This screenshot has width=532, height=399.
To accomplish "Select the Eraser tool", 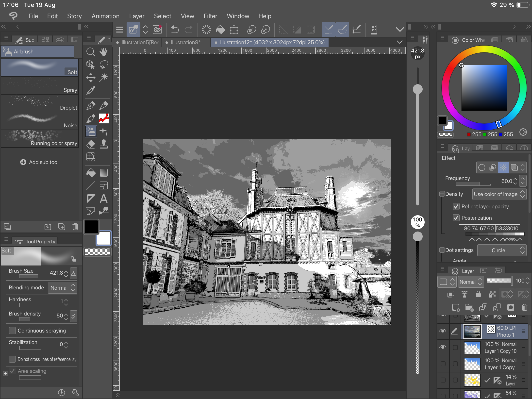I will pos(91,144).
